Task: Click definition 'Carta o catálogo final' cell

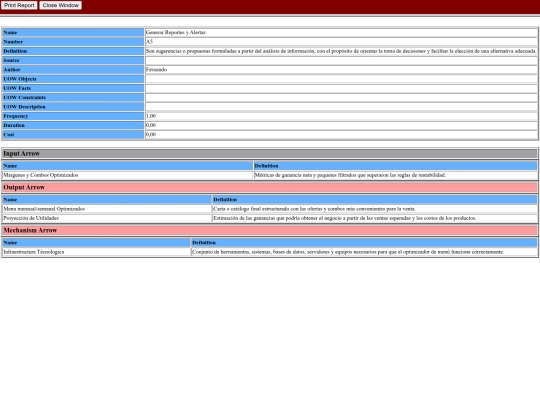Action: click(x=375, y=209)
